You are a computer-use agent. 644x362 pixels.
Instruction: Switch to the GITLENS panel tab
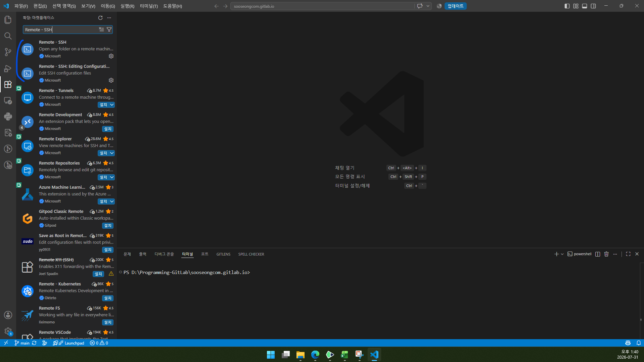(223, 254)
